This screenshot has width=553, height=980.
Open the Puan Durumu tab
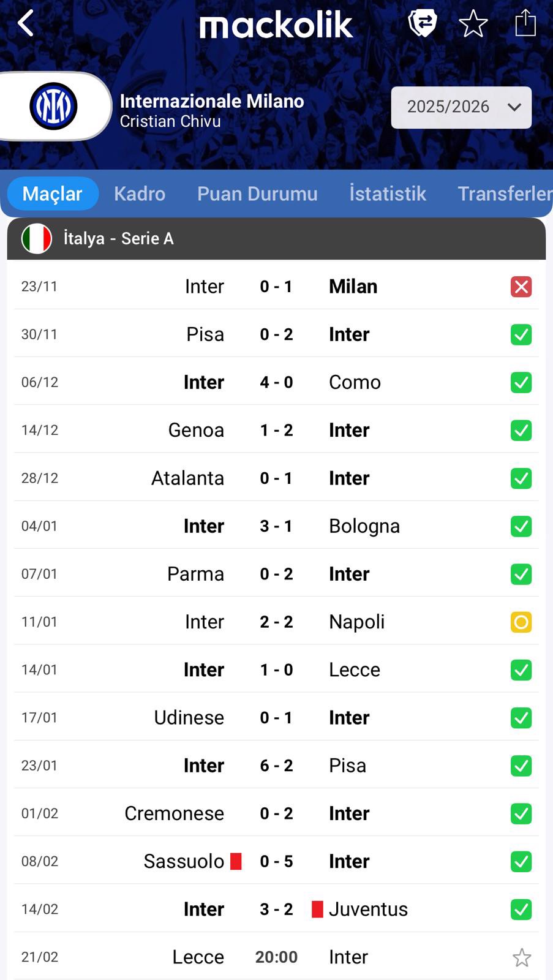click(257, 194)
